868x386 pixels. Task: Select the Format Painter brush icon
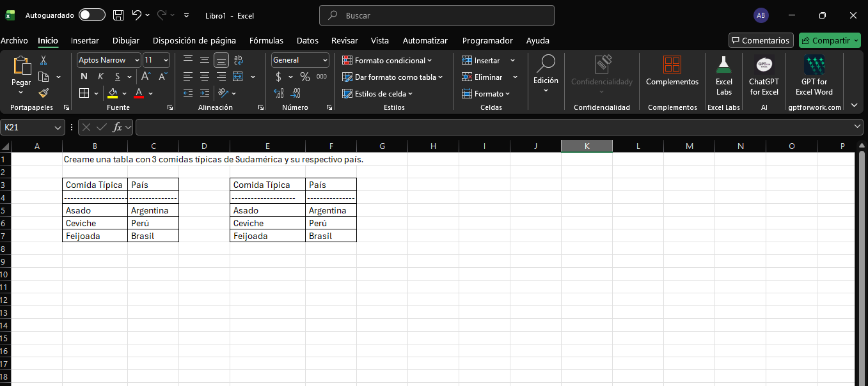(43, 93)
